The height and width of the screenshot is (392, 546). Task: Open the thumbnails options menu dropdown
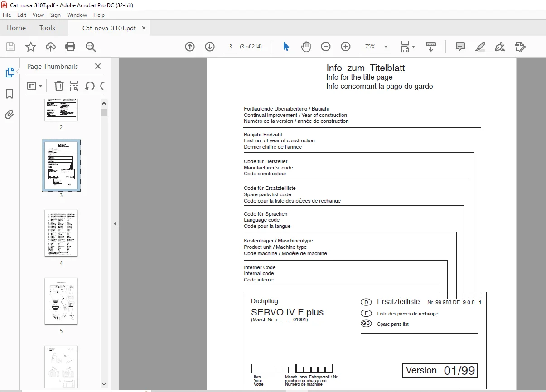35,86
